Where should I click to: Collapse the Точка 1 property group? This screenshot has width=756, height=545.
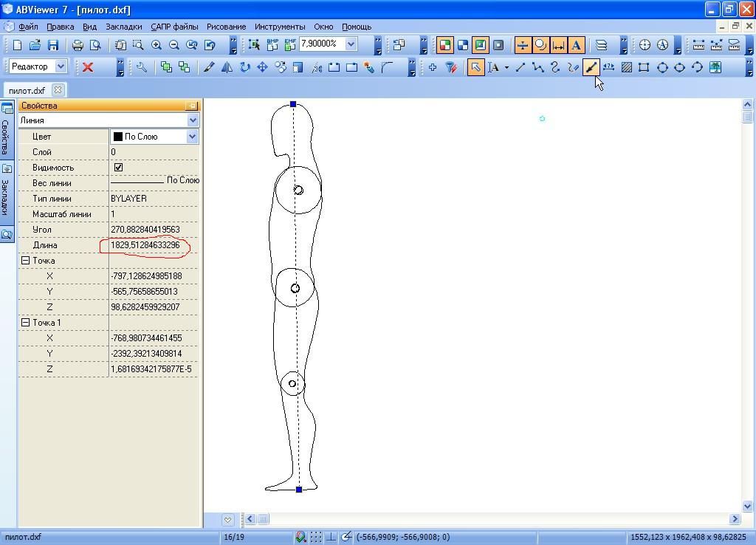pyautogui.click(x=26, y=323)
